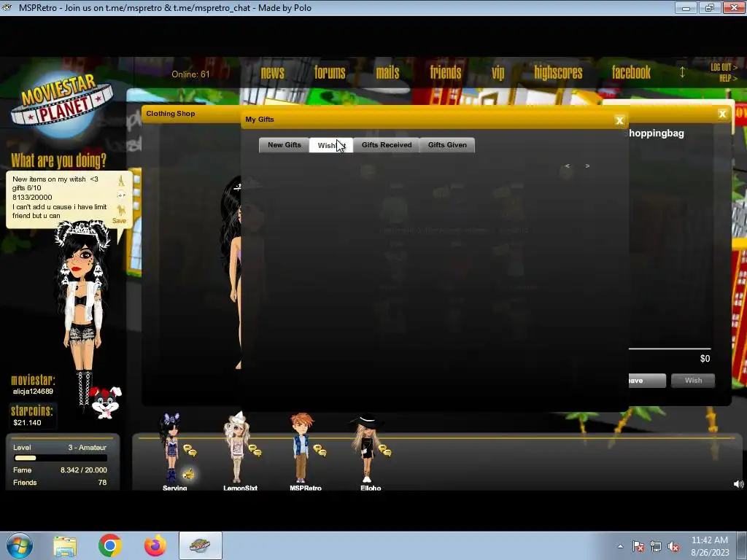
Task: Select the pet icon in status bubble
Action: click(x=121, y=210)
